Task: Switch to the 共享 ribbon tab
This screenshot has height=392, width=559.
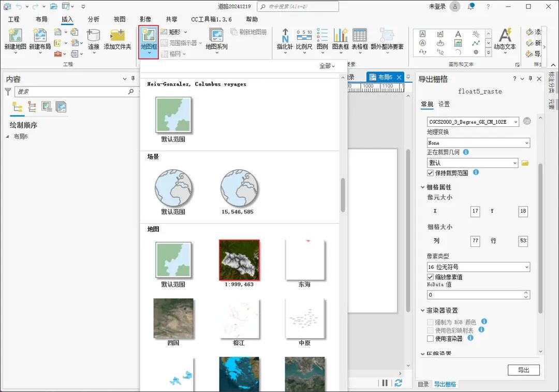Action: (171, 19)
